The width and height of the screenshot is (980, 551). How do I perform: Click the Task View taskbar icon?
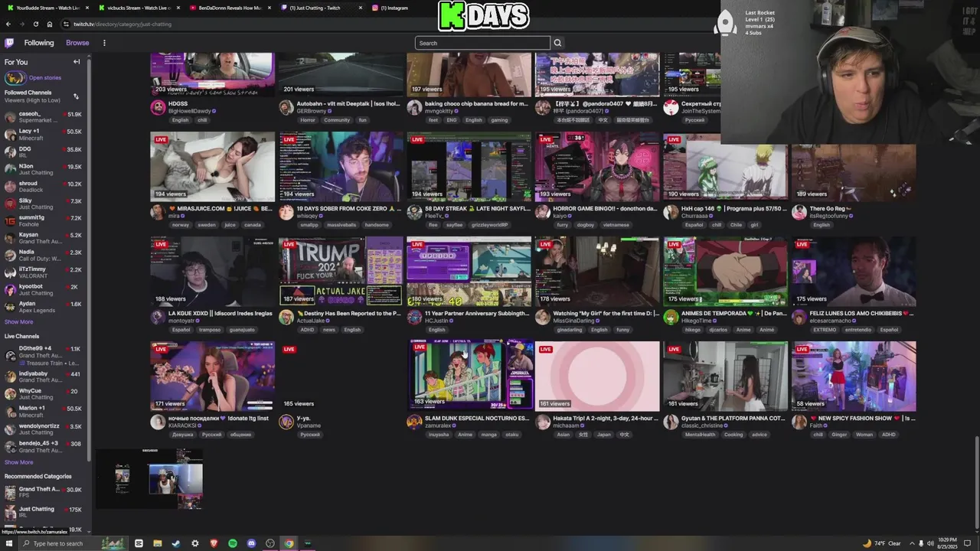139,543
